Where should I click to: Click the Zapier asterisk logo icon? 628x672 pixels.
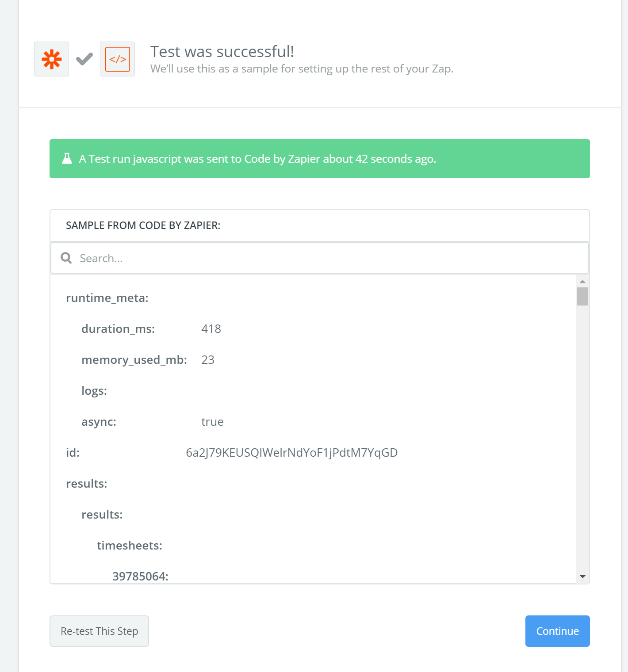pos(51,59)
